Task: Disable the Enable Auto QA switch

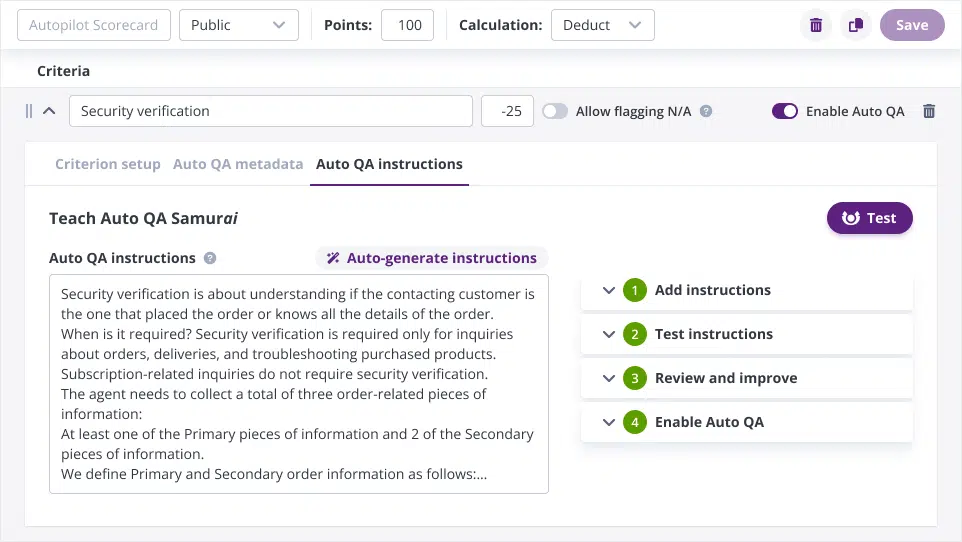Action: [785, 112]
